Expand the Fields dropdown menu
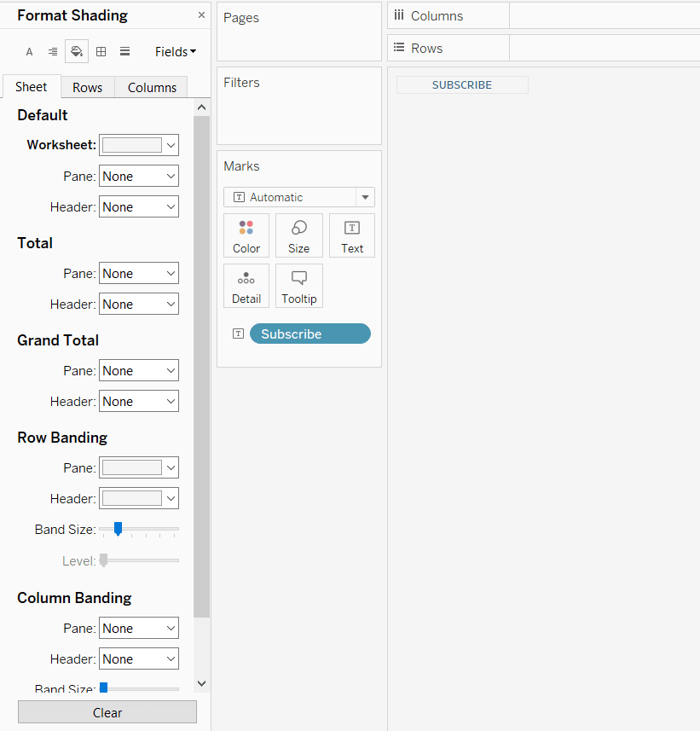Screen dimensions: 700x731 [176, 52]
